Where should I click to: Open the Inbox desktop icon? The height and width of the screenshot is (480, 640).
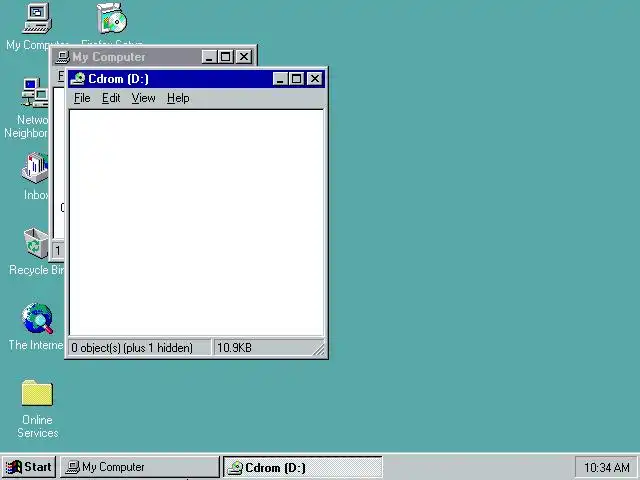point(35,168)
